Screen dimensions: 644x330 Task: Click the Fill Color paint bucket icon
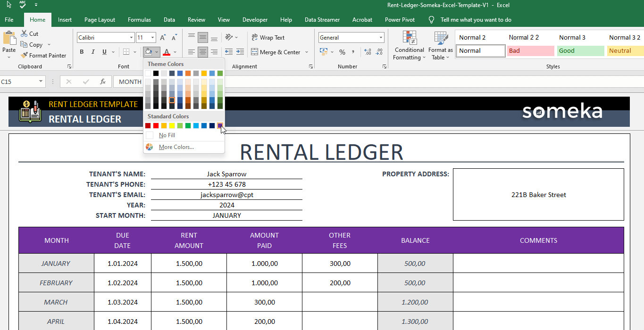[148, 52]
